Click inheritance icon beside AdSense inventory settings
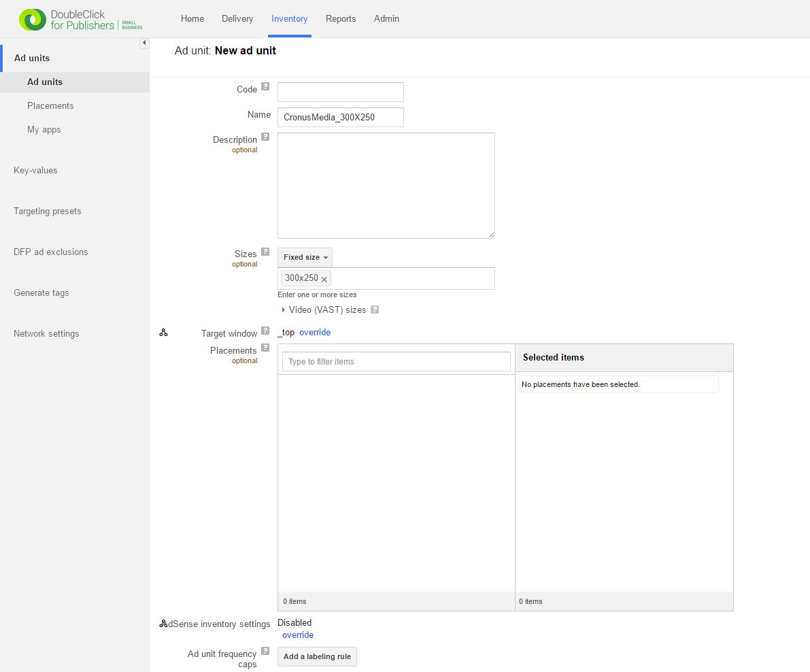Viewport: 810px width, 672px height. point(163,624)
